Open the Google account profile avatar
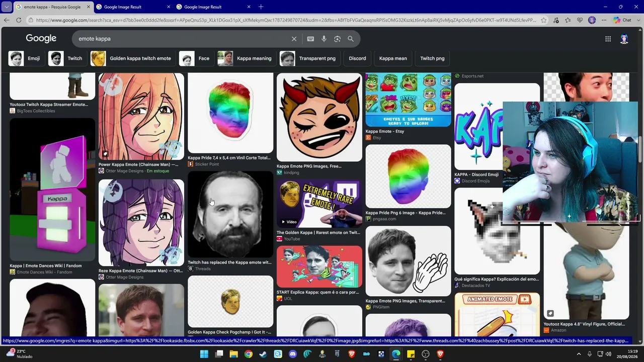 point(624,39)
